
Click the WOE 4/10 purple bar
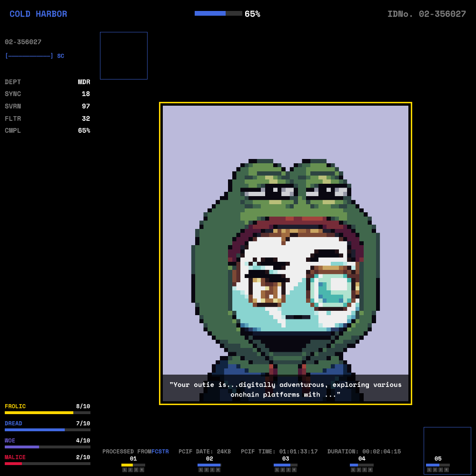47,447
